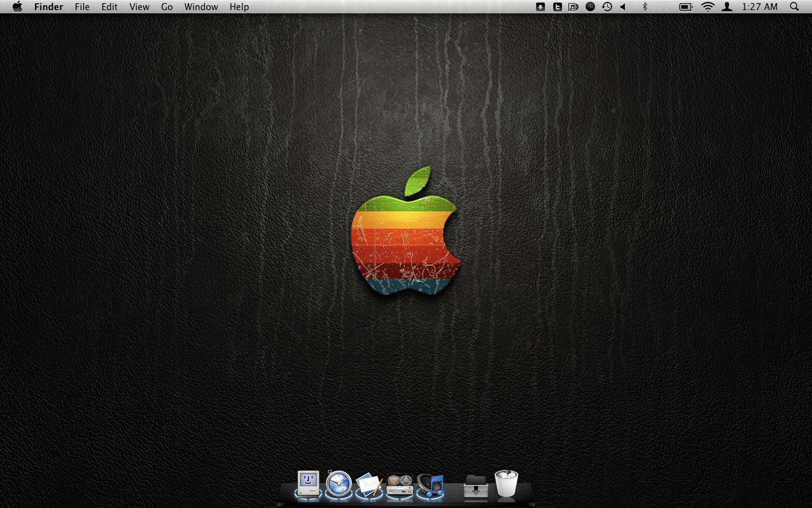Viewport: 812px width, 508px height.
Task: Open the Go menu
Action: click(x=167, y=7)
